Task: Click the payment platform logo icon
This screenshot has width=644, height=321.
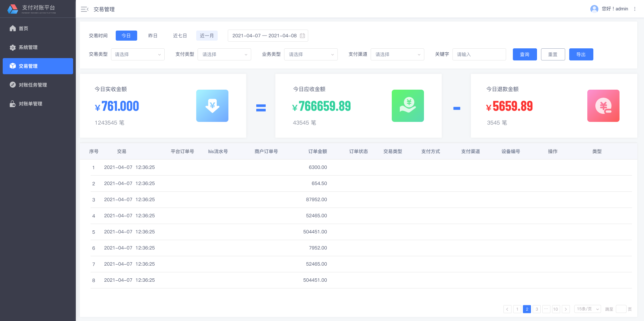Action: [x=13, y=9]
